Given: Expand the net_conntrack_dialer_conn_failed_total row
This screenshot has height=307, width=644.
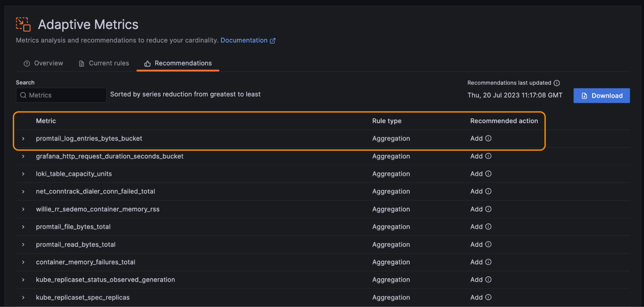Looking at the screenshot, I should click(x=23, y=191).
